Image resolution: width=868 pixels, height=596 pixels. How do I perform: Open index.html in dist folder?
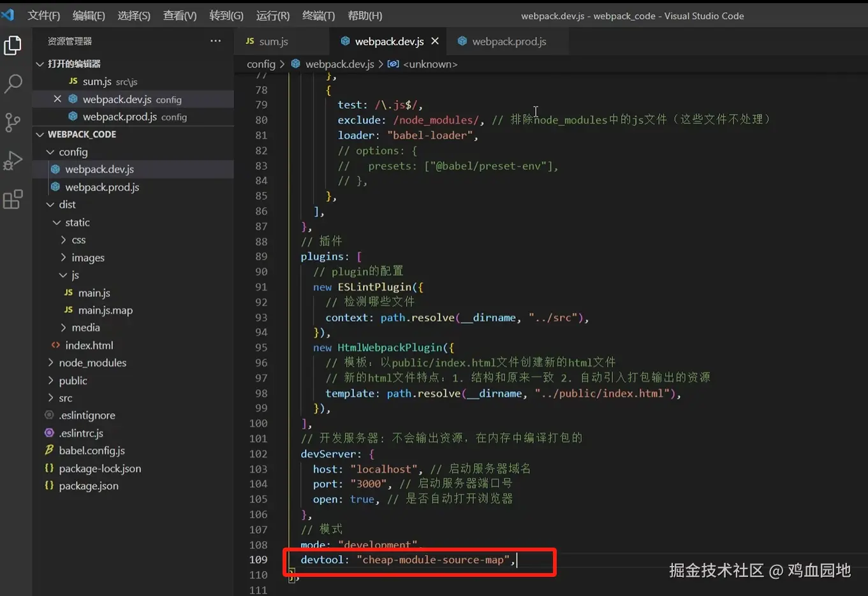(134, 345)
